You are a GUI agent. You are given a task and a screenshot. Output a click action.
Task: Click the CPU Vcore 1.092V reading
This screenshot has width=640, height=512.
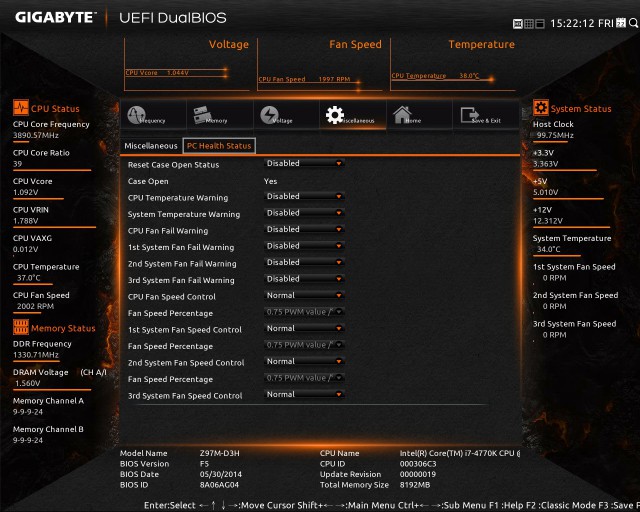click(x=25, y=192)
